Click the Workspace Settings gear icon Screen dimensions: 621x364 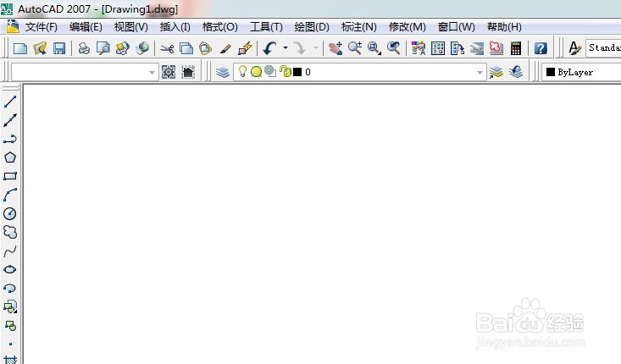[169, 72]
